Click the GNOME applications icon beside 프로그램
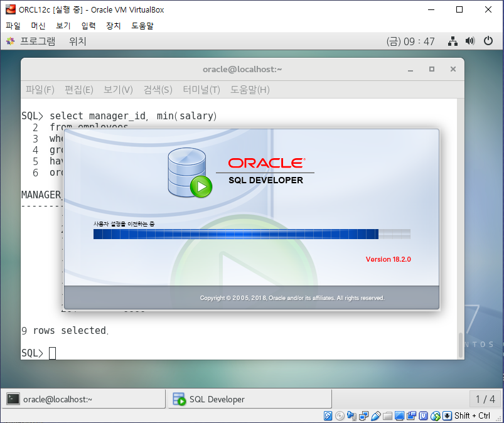Image resolution: width=504 pixels, height=423 pixels. click(x=10, y=41)
